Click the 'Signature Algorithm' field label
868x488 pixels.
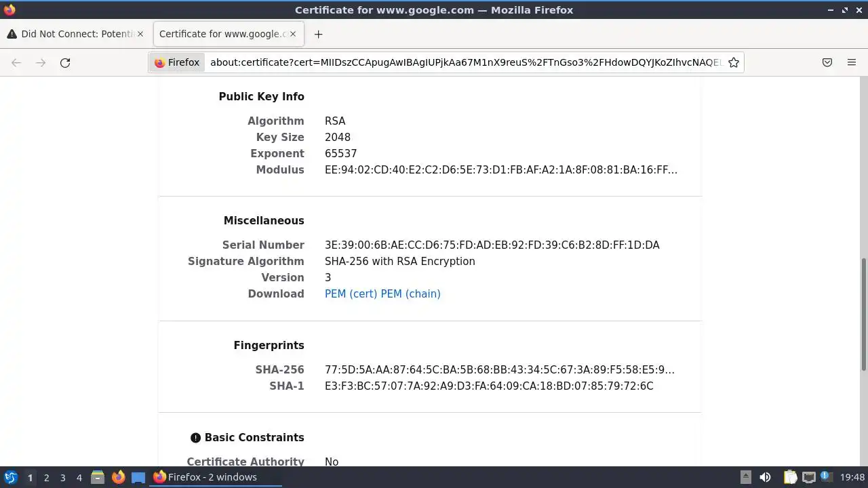(x=246, y=262)
